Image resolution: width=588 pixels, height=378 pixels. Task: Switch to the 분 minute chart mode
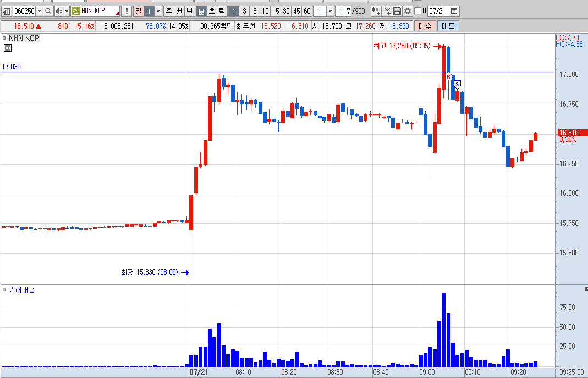[x=201, y=11]
